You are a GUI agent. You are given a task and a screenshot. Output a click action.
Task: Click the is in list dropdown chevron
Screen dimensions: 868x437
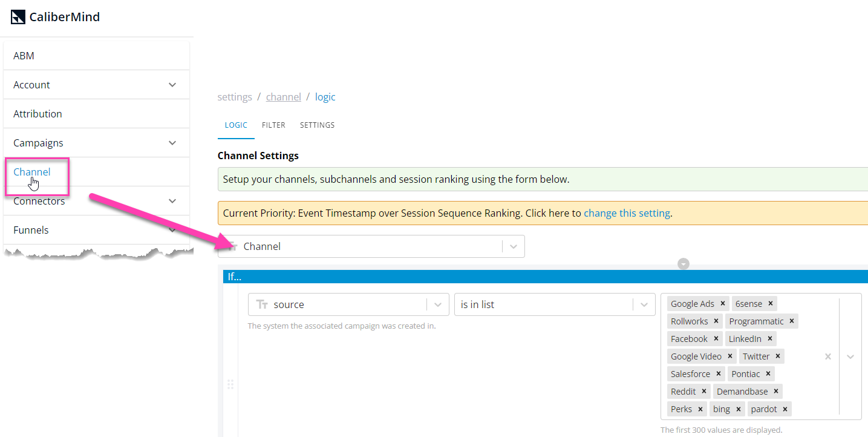coord(644,304)
